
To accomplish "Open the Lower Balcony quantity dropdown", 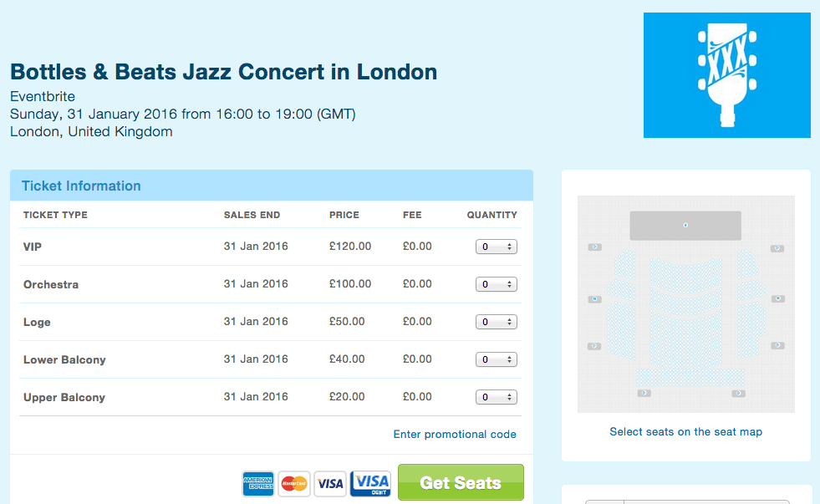I will [497, 359].
